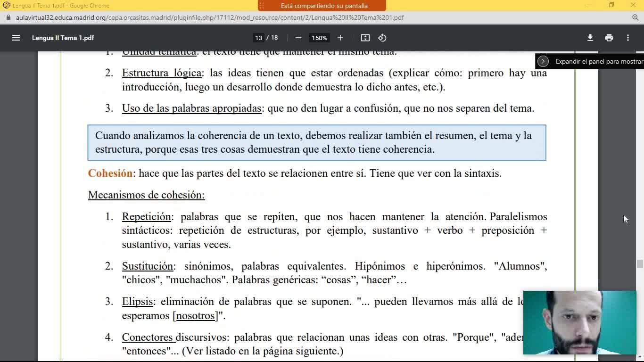
Task: Click the address bar zoom magnifier icon
Action: tap(635, 17)
